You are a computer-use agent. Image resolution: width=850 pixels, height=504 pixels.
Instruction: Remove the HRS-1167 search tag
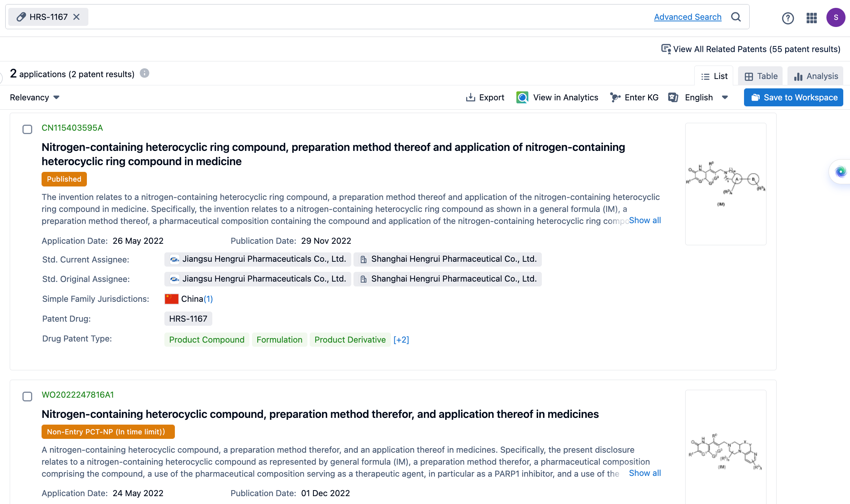[x=76, y=17]
